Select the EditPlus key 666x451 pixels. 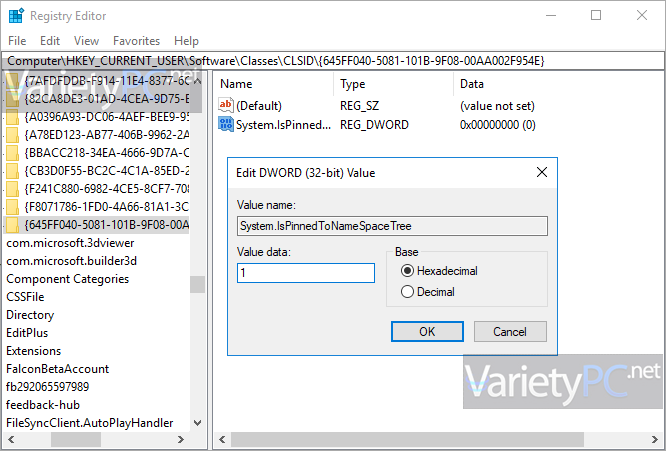click(x=27, y=333)
